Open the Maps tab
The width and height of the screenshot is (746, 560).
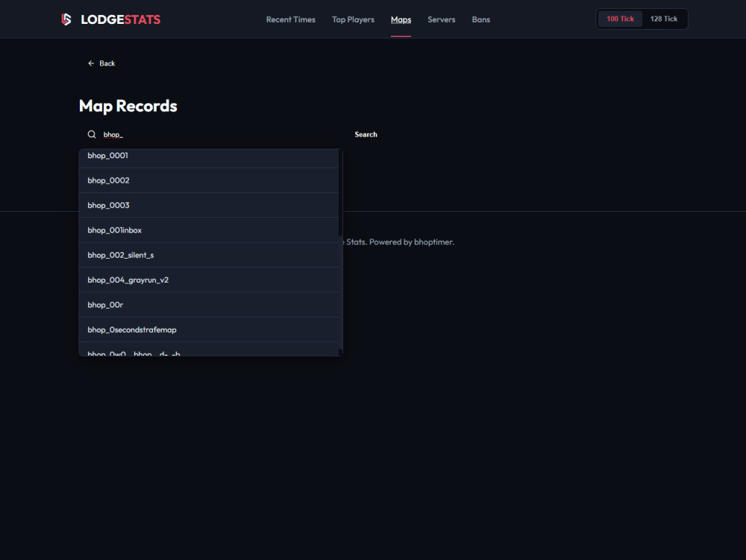click(401, 19)
